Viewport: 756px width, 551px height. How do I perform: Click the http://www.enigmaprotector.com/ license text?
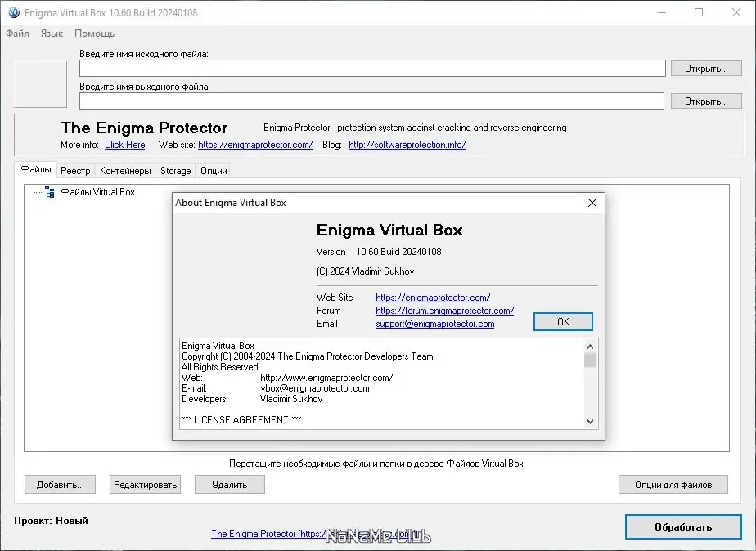coord(326,378)
